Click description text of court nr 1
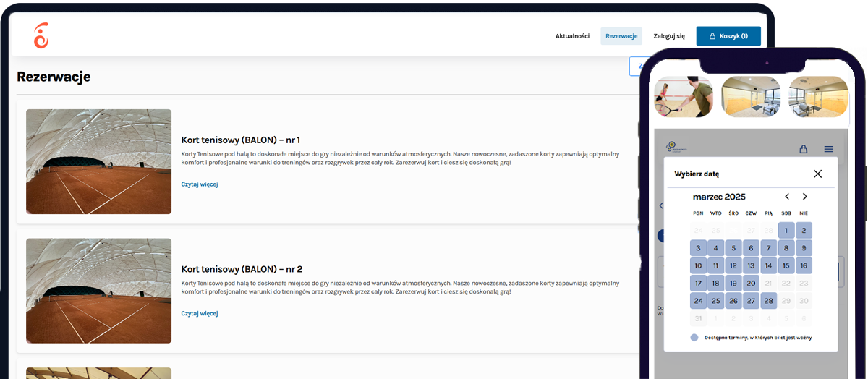 point(400,158)
